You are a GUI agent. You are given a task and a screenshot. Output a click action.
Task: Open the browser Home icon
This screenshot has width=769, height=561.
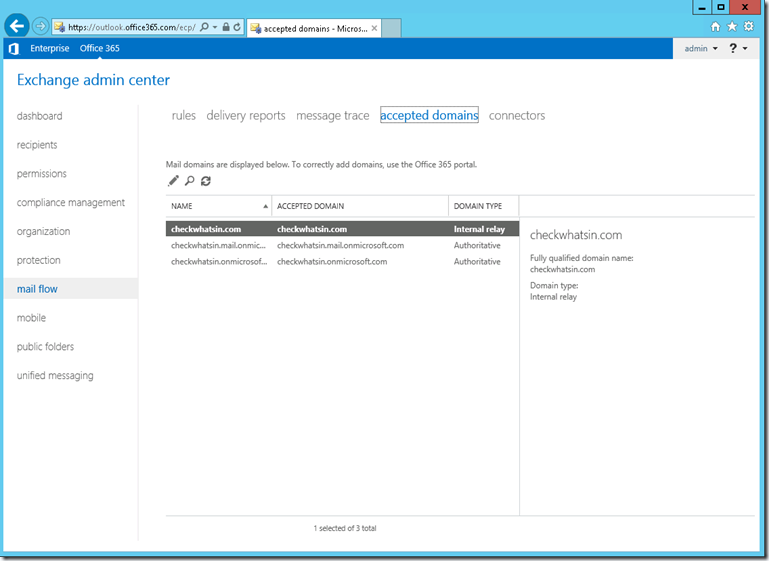(716, 26)
